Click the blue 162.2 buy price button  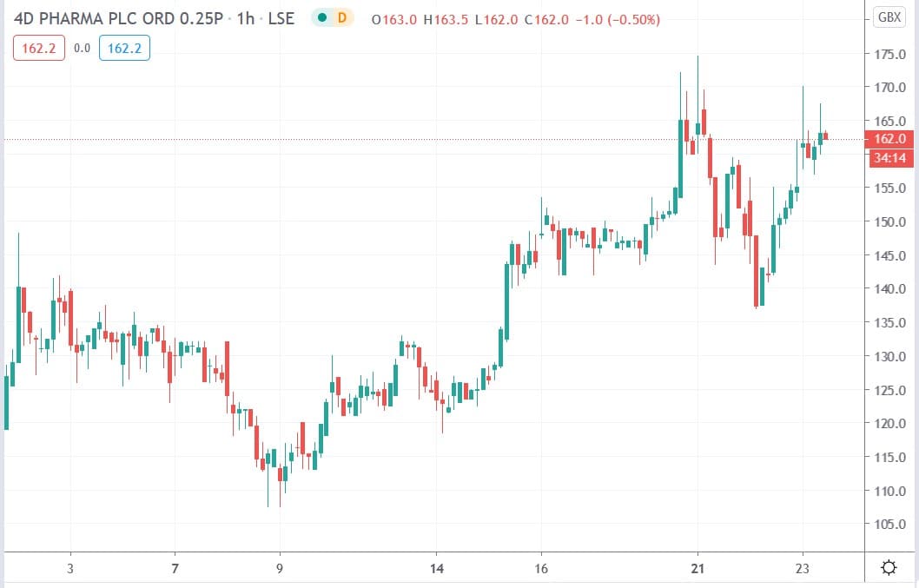[x=124, y=49]
